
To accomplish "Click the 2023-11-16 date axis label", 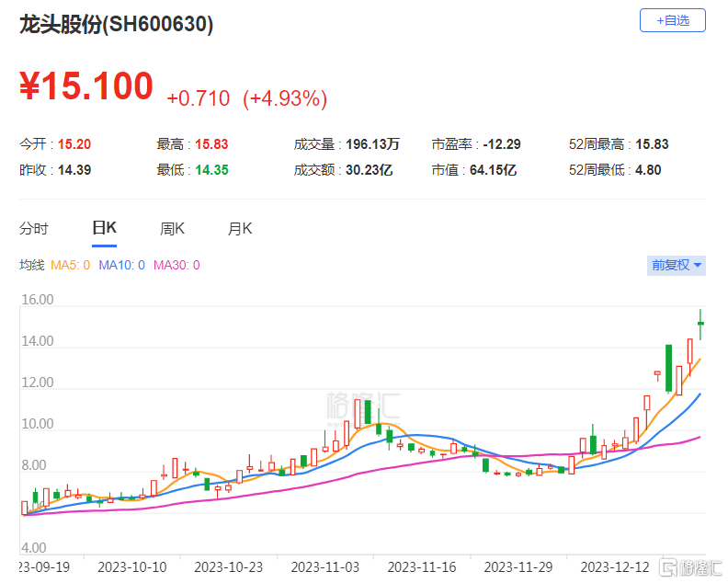I will [422, 567].
